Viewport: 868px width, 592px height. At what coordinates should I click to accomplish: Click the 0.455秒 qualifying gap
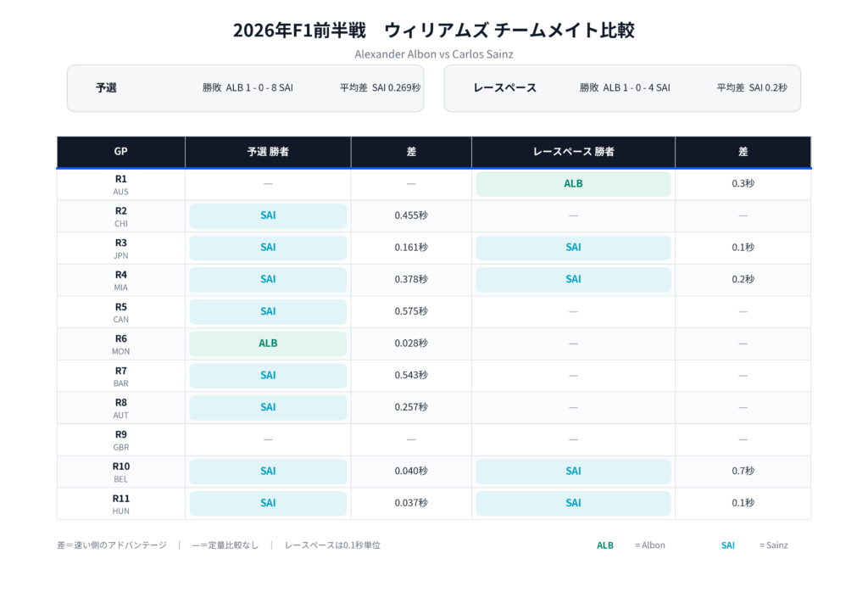411,216
